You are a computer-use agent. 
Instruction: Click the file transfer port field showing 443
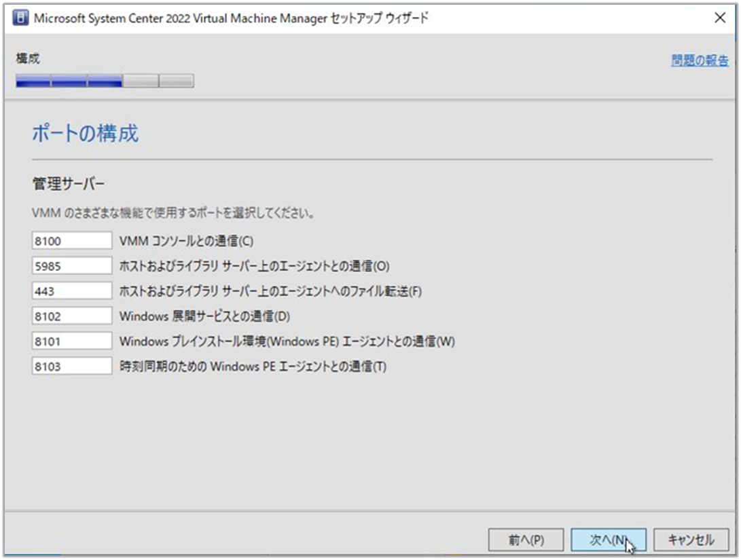pos(71,290)
